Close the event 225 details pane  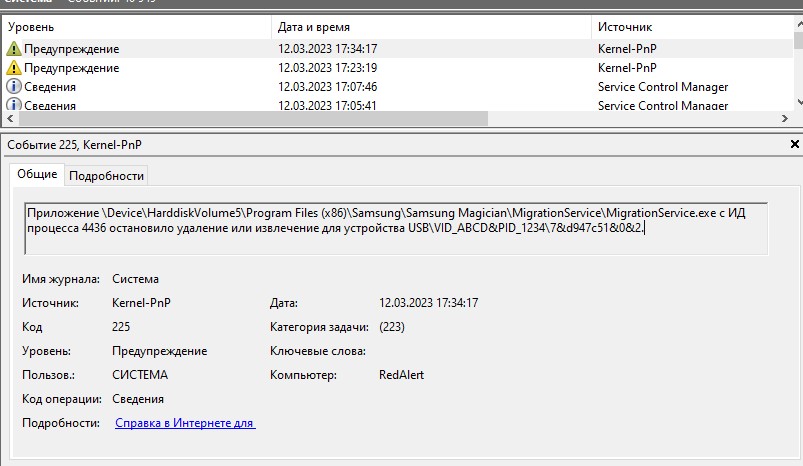pyautogui.click(x=795, y=144)
